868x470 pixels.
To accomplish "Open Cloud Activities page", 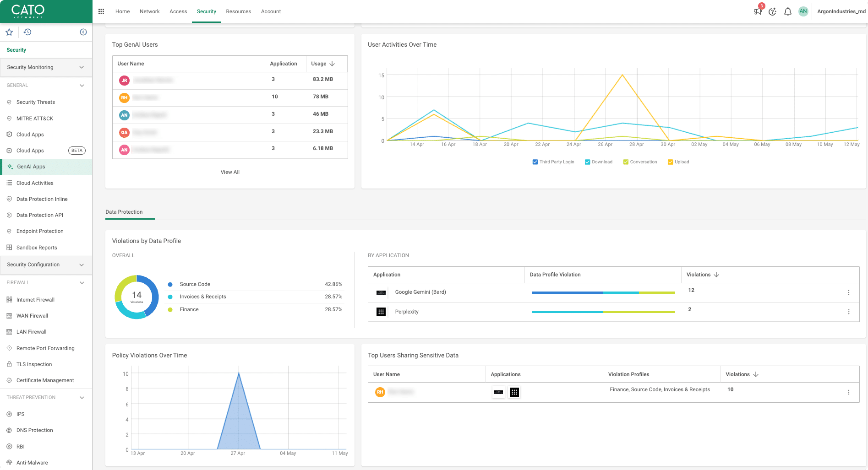I will tap(35, 183).
